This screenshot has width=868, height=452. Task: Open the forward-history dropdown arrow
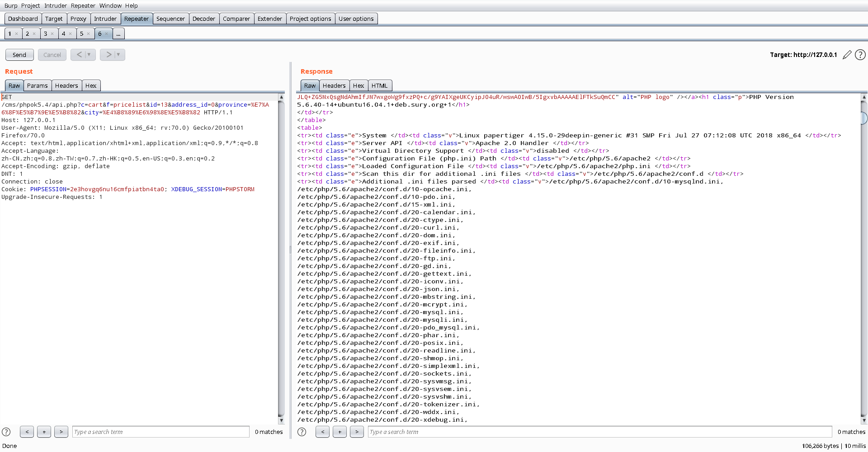click(118, 55)
